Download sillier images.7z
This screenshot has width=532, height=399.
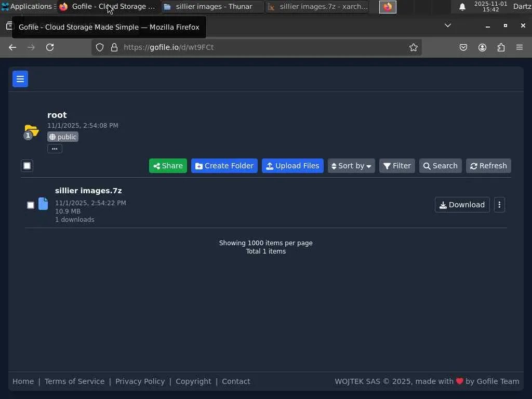462,205
